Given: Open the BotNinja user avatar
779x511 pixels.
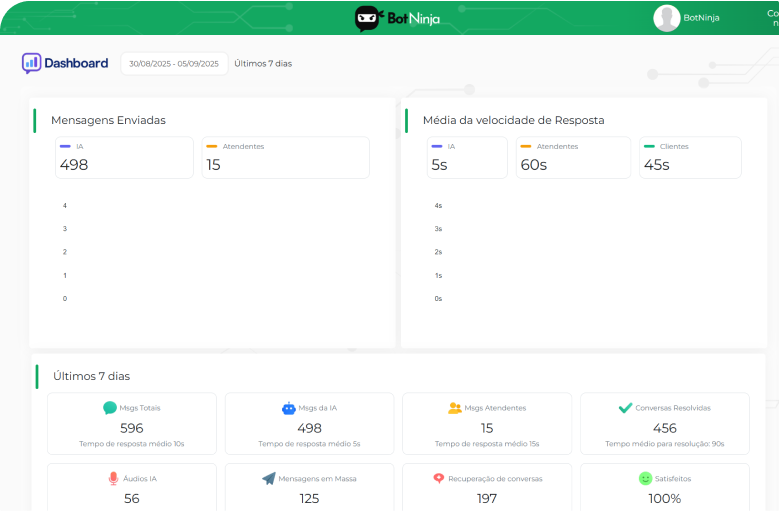Looking at the screenshot, I should (666, 18).
